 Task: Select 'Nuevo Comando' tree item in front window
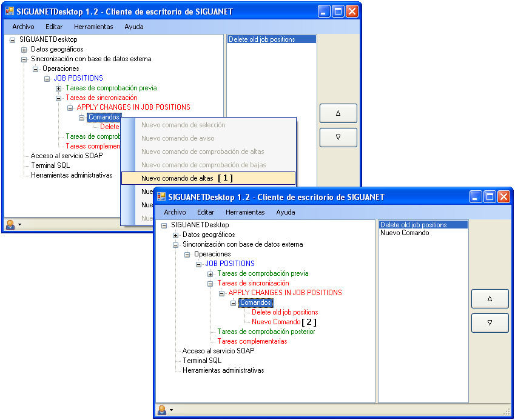(276, 322)
